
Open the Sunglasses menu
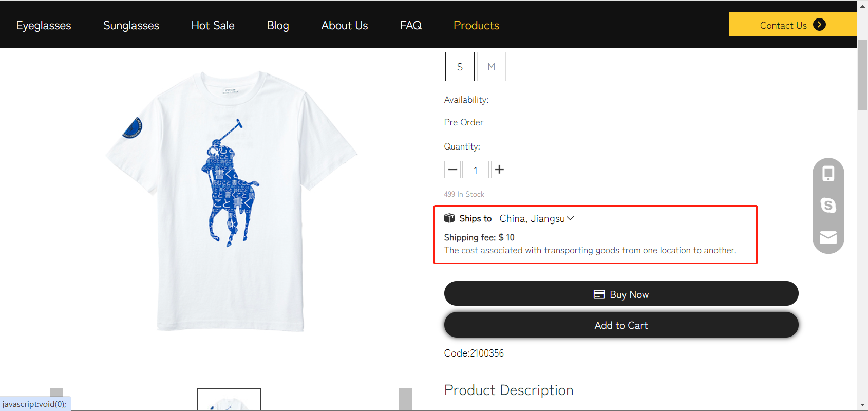coord(131,25)
